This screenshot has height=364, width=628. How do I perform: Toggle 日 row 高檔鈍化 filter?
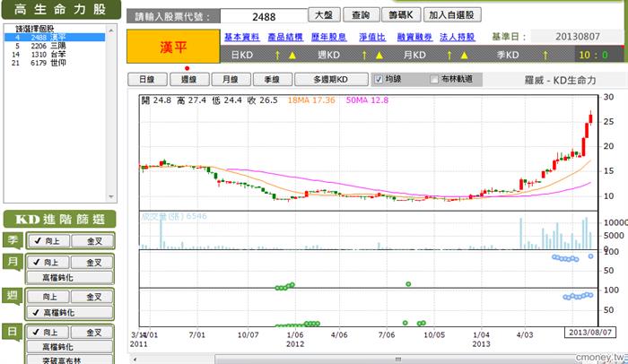tap(70, 347)
